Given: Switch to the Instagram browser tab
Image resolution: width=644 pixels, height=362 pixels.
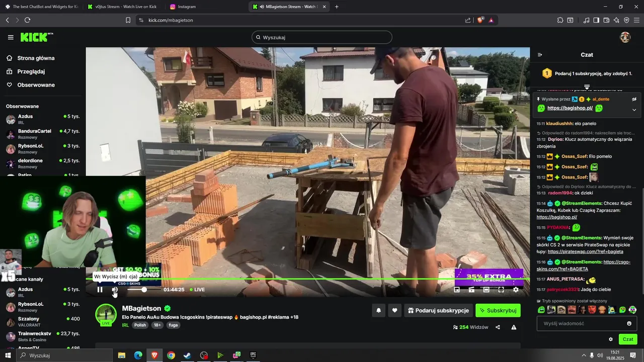Looking at the screenshot, I should click(x=206, y=7).
